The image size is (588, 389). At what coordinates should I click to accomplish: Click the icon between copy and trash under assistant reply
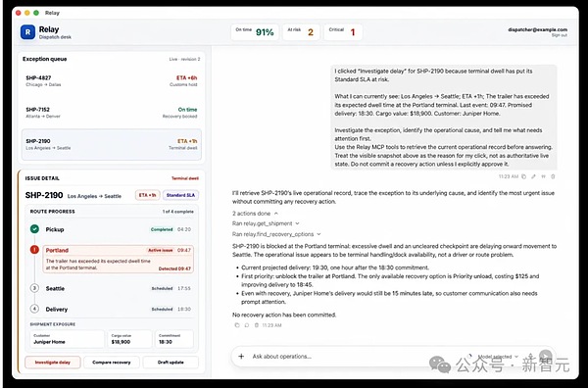pos(247,325)
